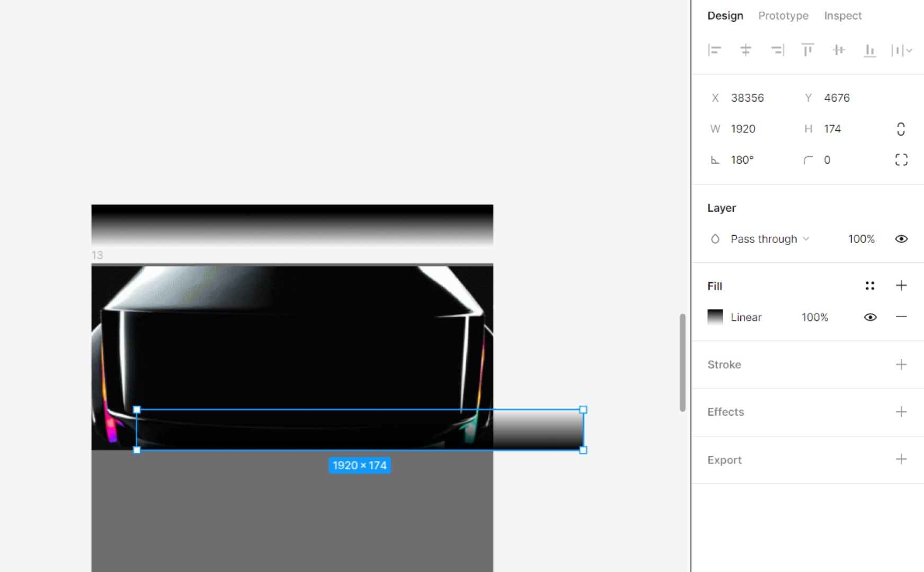Click the Export section heading

[724, 460]
